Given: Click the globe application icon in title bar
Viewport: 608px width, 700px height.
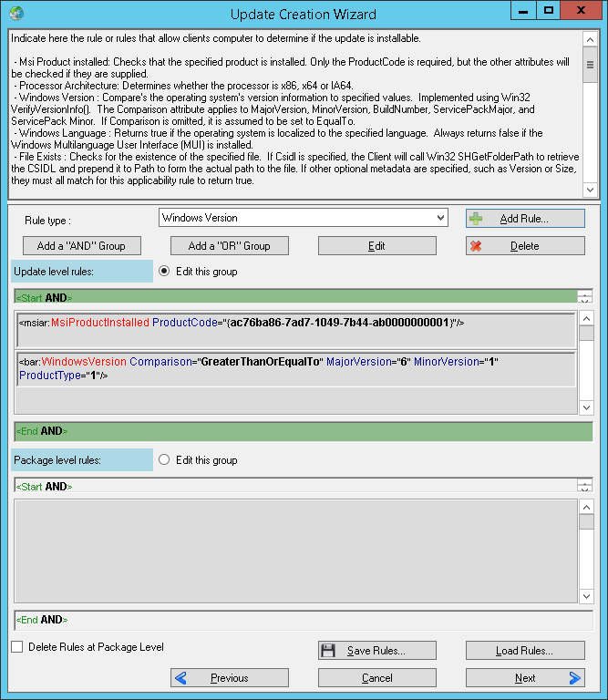Looking at the screenshot, I should pyautogui.click(x=16, y=13).
